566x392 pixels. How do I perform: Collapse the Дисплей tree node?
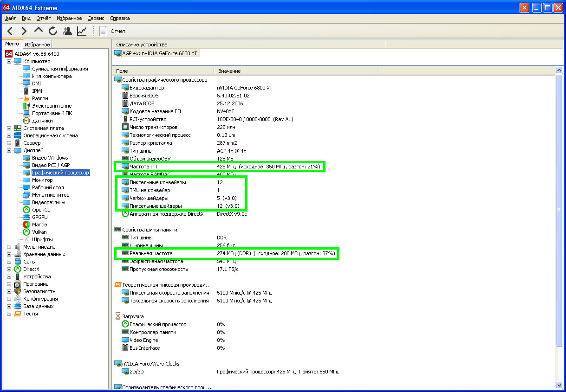coord(9,150)
